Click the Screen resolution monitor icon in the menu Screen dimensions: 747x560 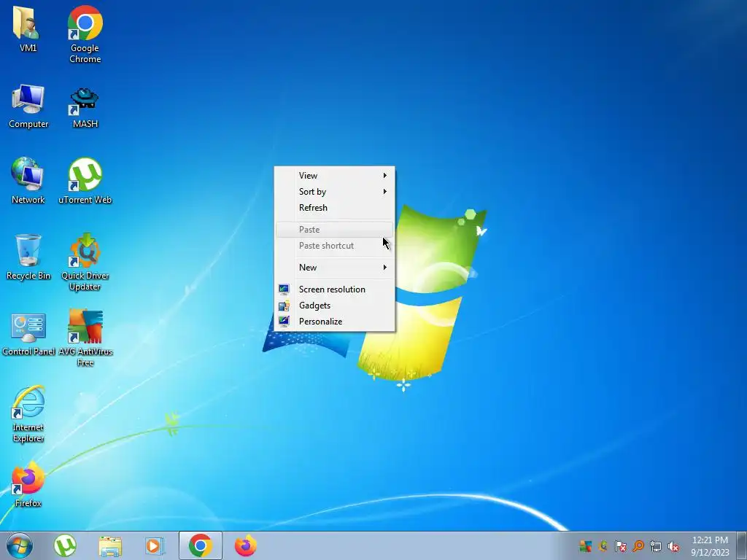click(x=284, y=289)
